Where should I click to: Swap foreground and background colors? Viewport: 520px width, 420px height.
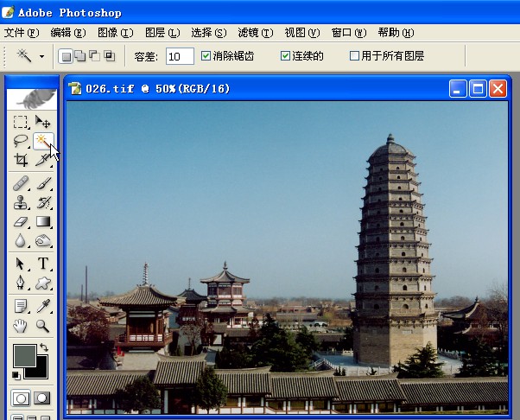44,347
